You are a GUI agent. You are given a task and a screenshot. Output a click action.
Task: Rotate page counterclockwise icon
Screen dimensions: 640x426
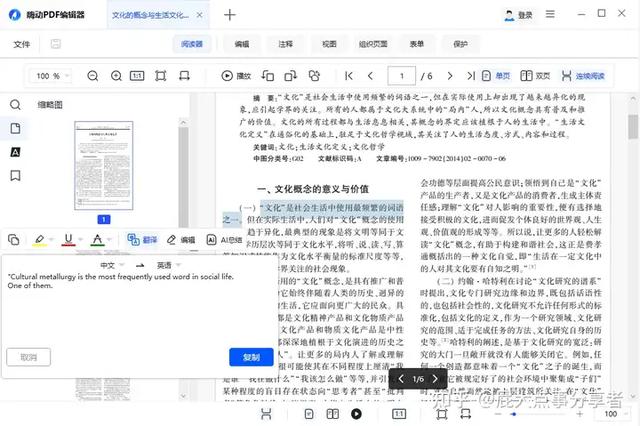click(268, 76)
